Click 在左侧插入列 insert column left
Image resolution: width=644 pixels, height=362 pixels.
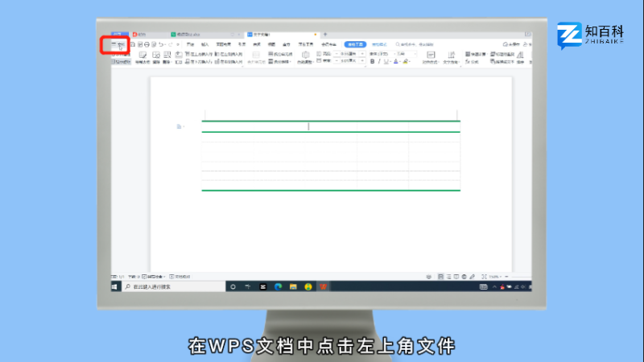coord(229,54)
